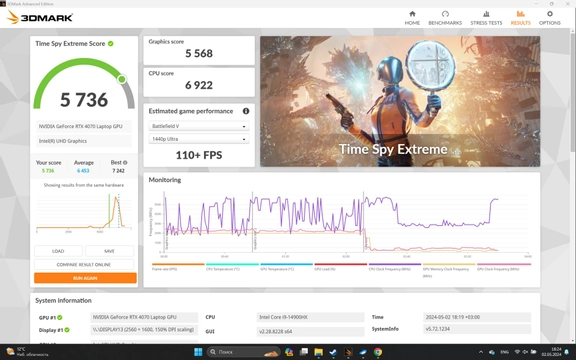Click the info icon beside Best score
Screen dimensions: 576x360
click(x=125, y=162)
